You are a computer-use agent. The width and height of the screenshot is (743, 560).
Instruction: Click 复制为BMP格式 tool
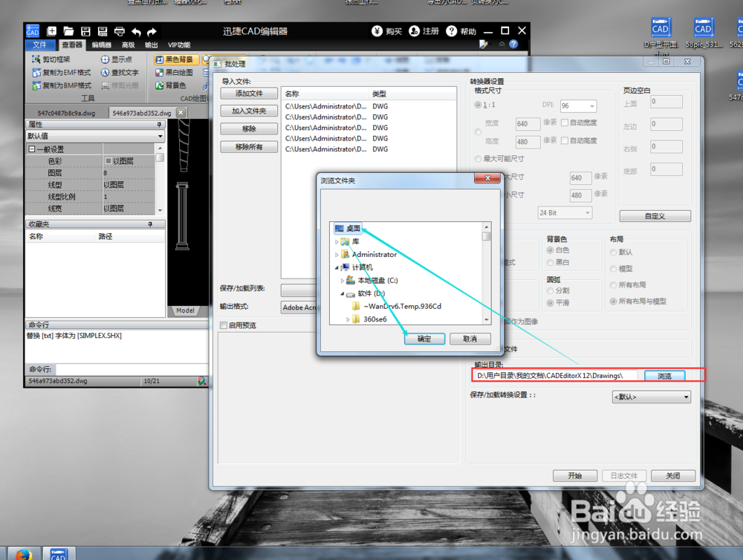click(x=61, y=85)
